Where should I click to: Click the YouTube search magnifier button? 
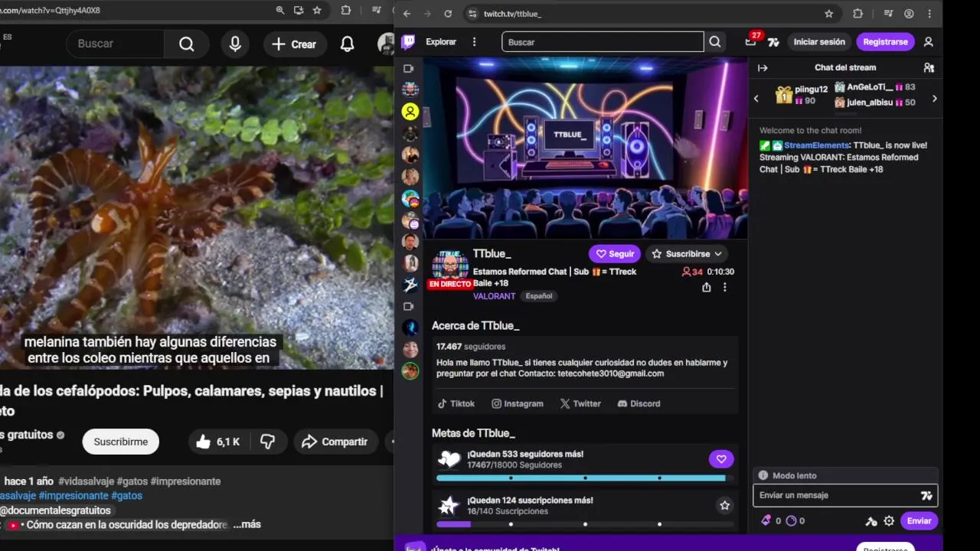[x=187, y=44]
